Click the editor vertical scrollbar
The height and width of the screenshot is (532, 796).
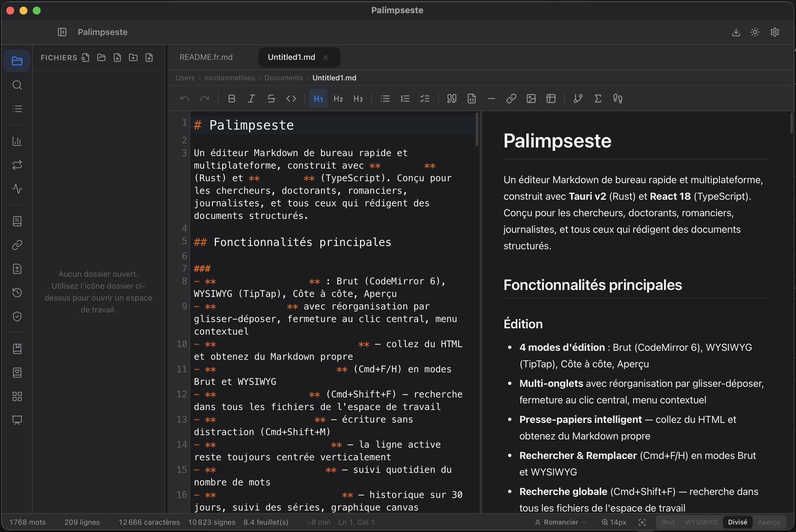[x=477, y=129]
